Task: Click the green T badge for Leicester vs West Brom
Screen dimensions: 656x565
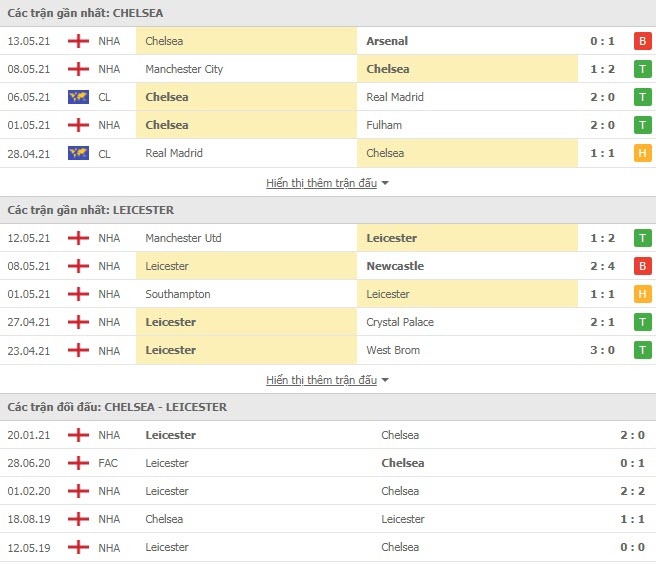Action: (643, 350)
